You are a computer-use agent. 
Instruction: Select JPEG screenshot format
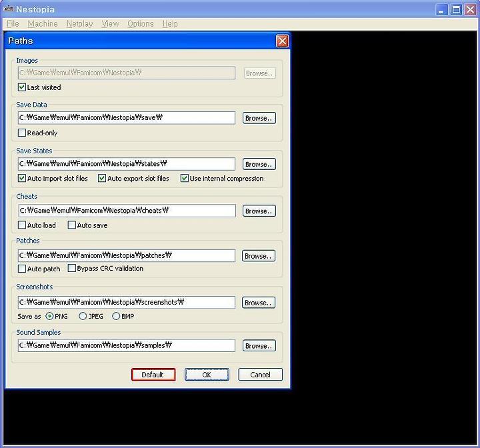(x=83, y=316)
